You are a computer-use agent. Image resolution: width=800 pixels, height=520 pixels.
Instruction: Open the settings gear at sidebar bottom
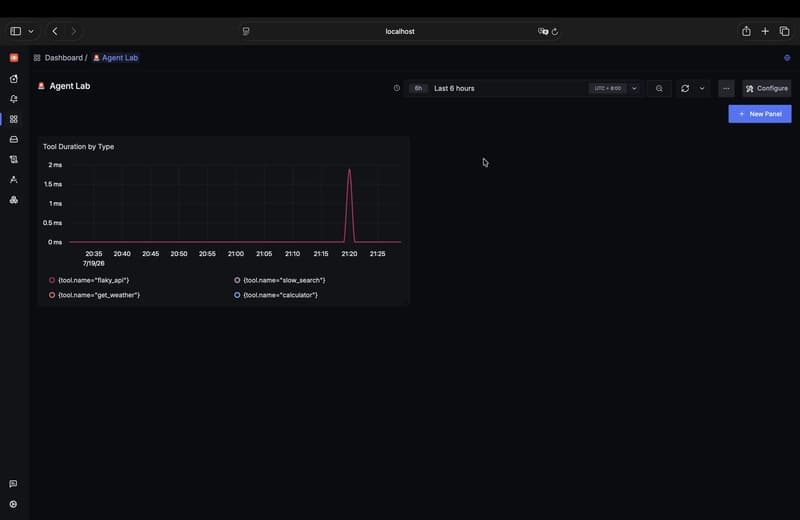coord(13,504)
